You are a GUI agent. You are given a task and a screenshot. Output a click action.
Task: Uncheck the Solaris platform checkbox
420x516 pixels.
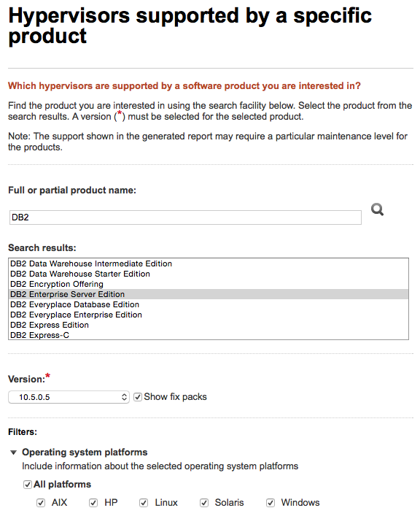pos(204,503)
